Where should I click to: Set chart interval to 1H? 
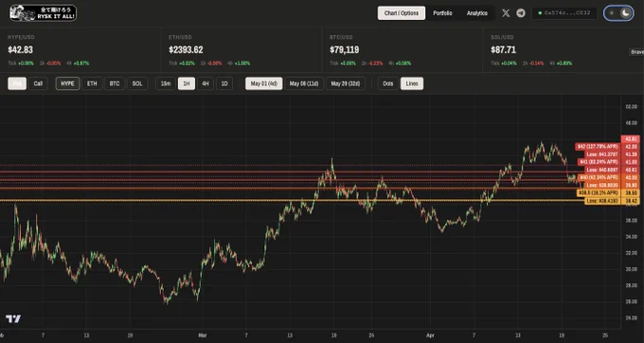(x=187, y=83)
